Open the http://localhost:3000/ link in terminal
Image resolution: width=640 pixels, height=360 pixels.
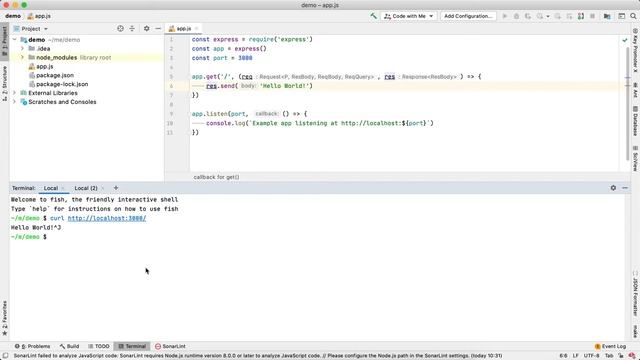point(107,218)
